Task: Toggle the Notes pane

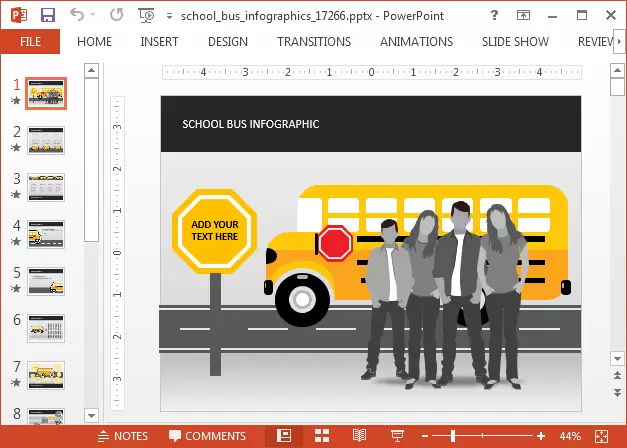Action: [122, 436]
